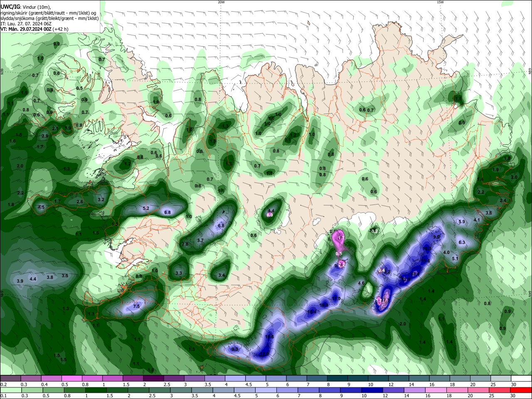Click the "6.3" precipitation value on the map
The height and width of the screenshot is (399, 532).
[x=462, y=242]
